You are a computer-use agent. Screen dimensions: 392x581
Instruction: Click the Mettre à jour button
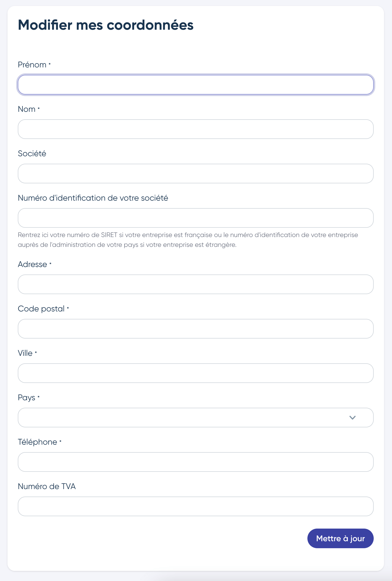point(340,538)
